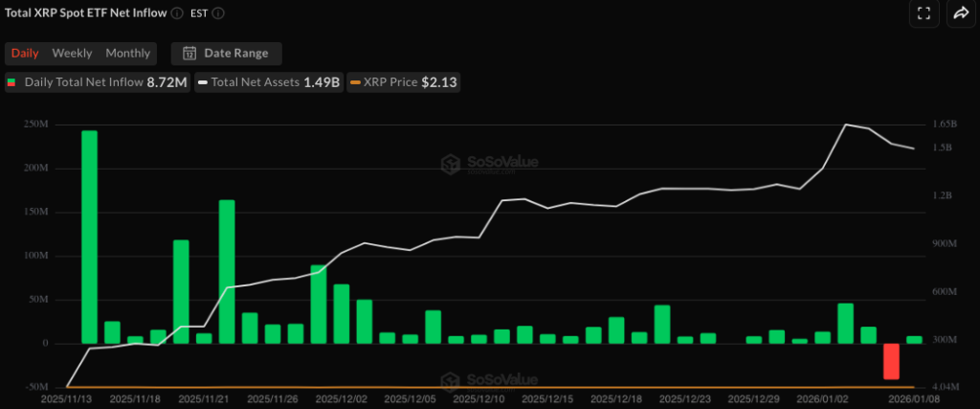
Task: Click the 2026/01/02 date label
Action: [x=822, y=398]
